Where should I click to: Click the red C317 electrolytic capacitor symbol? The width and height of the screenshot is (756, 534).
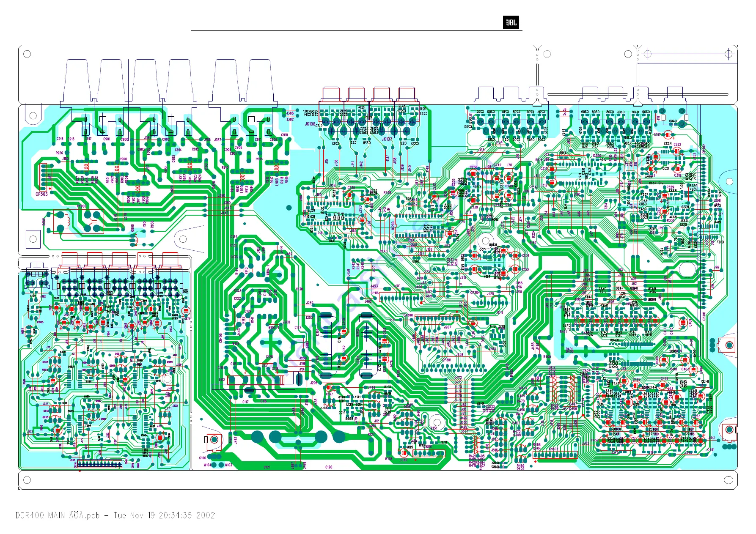click(668, 135)
